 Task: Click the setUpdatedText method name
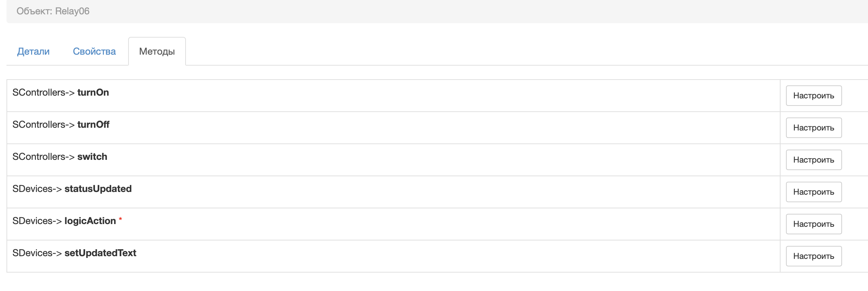pyautogui.click(x=100, y=253)
